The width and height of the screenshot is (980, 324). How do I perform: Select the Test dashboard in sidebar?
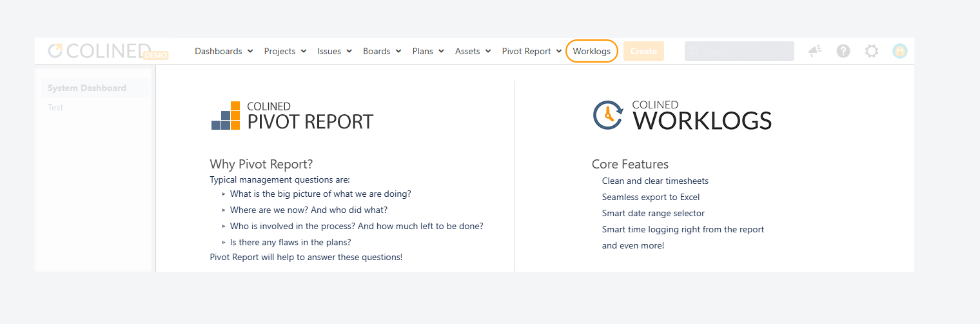pos(55,107)
